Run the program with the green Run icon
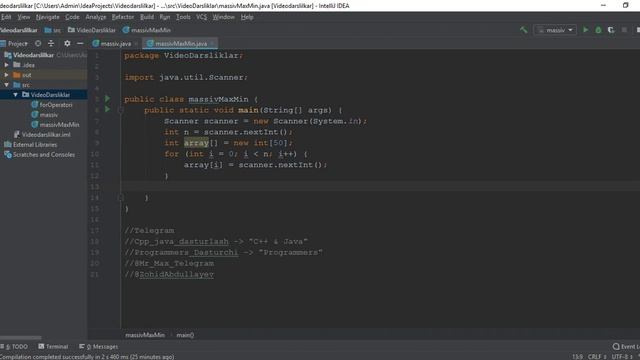640x360 pixels. [x=586, y=30]
